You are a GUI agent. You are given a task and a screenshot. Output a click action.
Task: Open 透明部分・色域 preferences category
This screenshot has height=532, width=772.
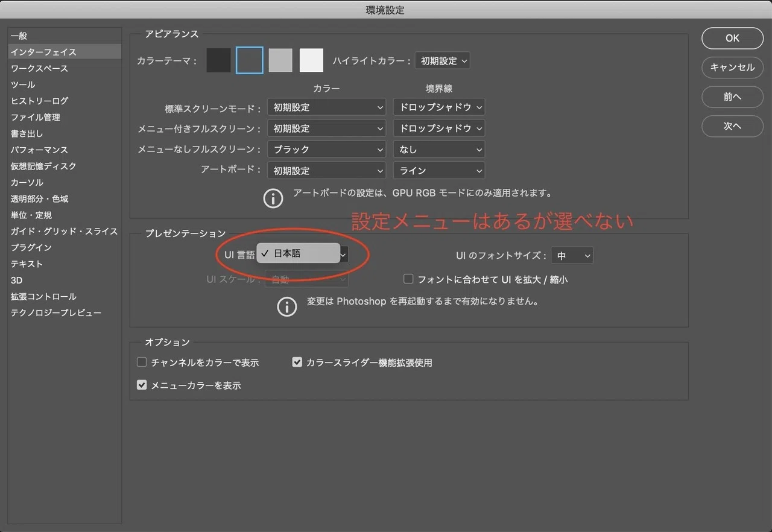65,199
